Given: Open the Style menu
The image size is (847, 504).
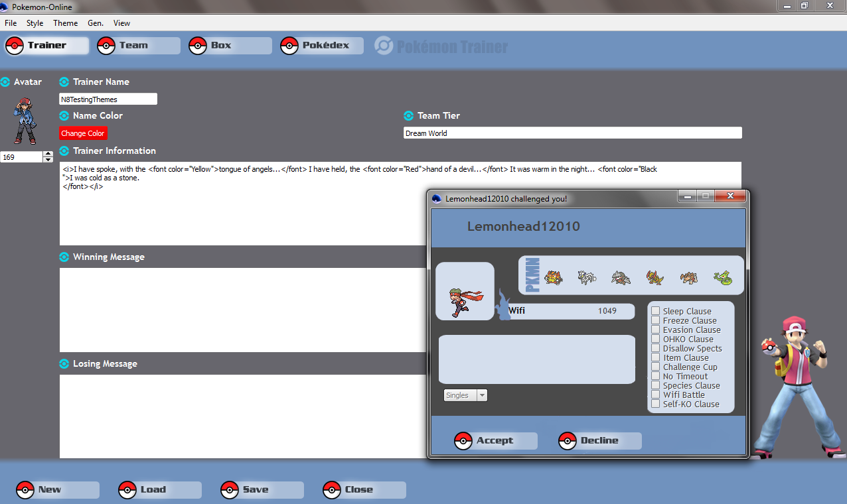Looking at the screenshot, I should pos(35,23).
